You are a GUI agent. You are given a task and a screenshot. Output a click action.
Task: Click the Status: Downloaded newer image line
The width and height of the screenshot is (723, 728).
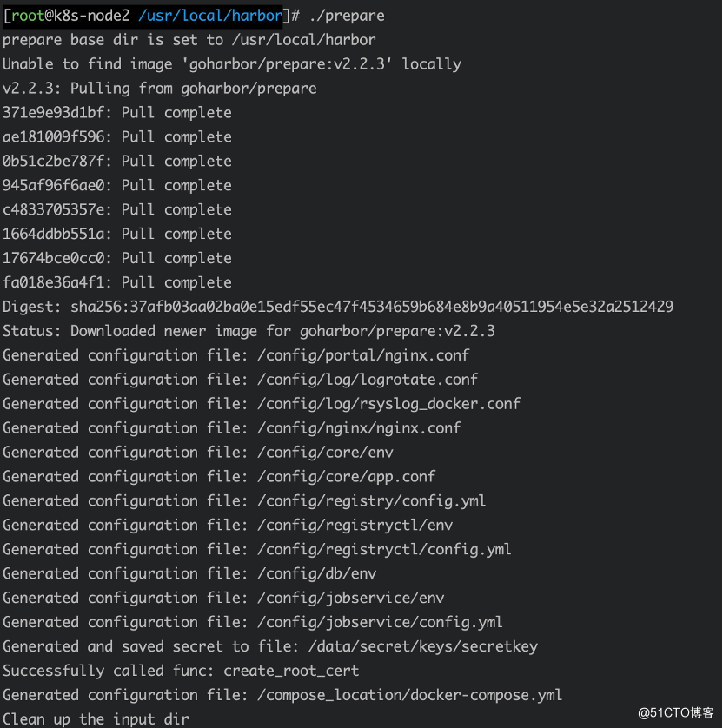pyautogui.click(x=249, y=331)
